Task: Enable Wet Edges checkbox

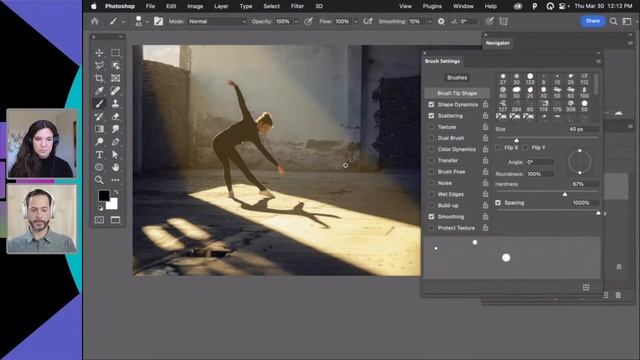Action: point(431,194)
